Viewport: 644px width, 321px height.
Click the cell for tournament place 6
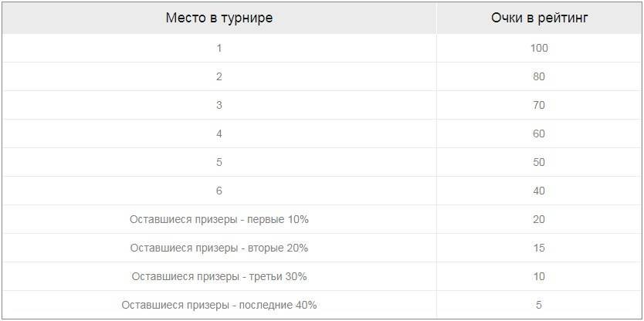click(x=219, y=191)
